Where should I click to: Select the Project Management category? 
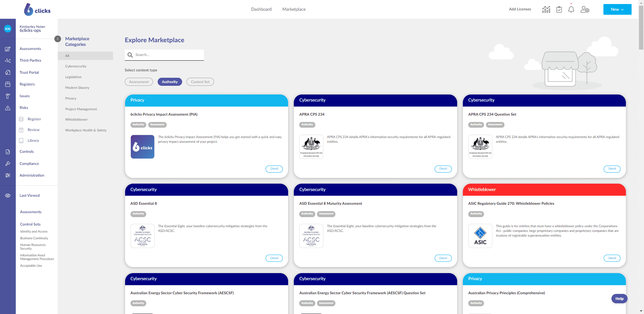pos(81,109)
